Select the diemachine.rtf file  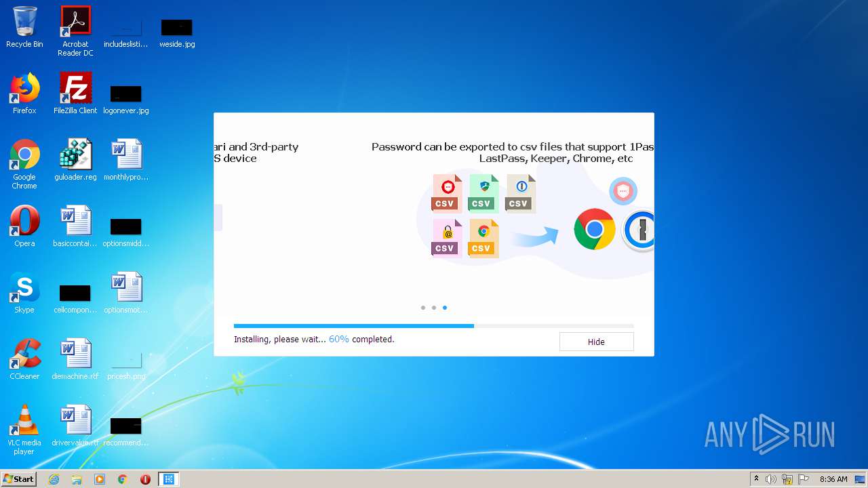pos(75,359)
